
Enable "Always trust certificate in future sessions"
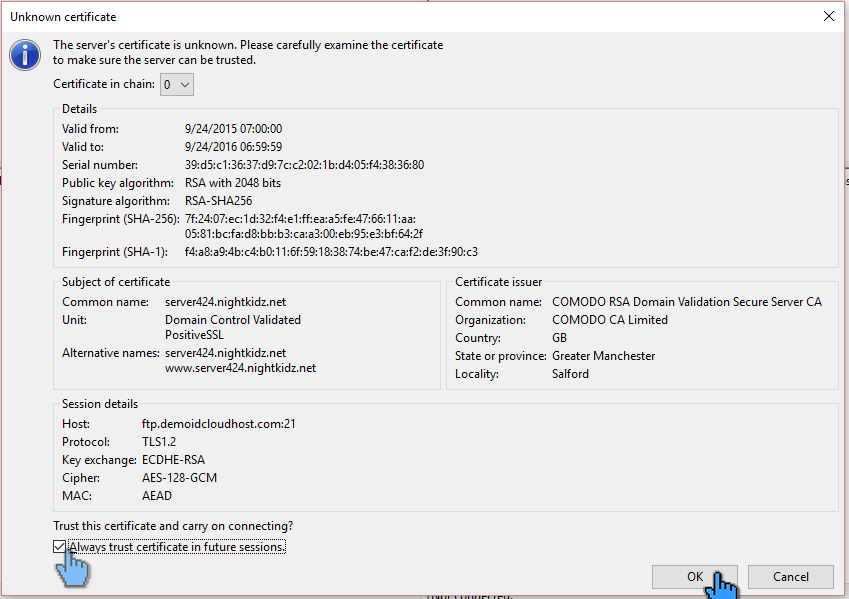coord(58,546)
